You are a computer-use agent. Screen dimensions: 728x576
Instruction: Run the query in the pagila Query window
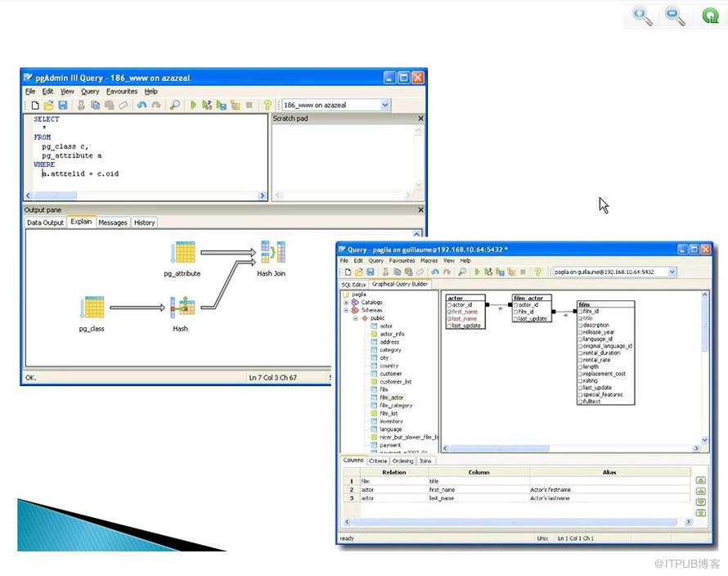click(x=477, y=272)
